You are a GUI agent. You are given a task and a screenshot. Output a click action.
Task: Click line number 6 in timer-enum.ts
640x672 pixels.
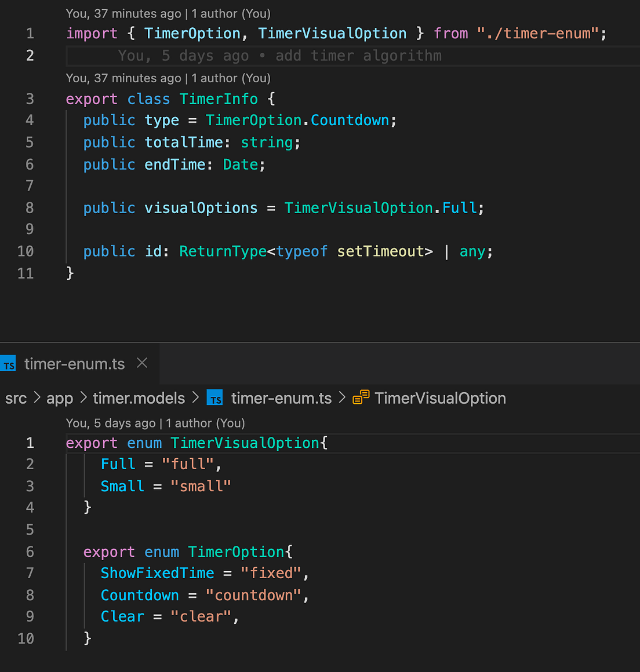30,552
